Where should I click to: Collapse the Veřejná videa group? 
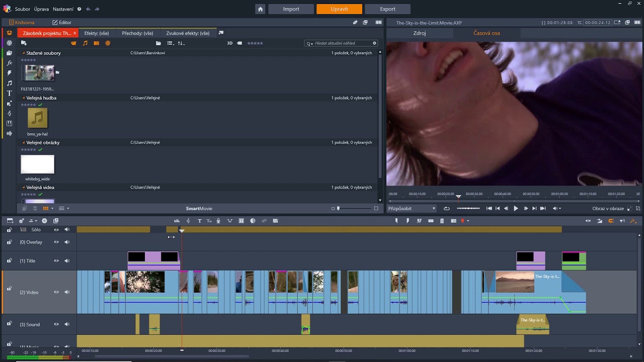click(x=24, y=187)
